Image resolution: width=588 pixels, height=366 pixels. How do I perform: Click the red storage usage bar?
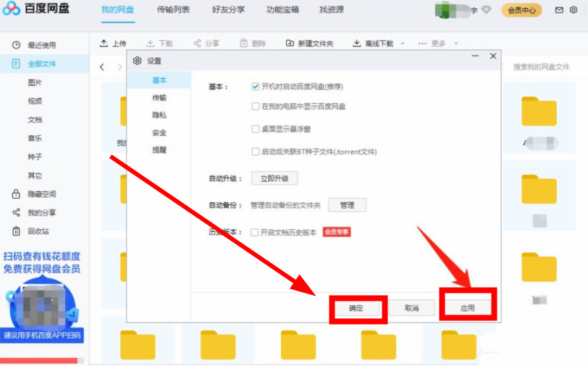tap(39, 361)
